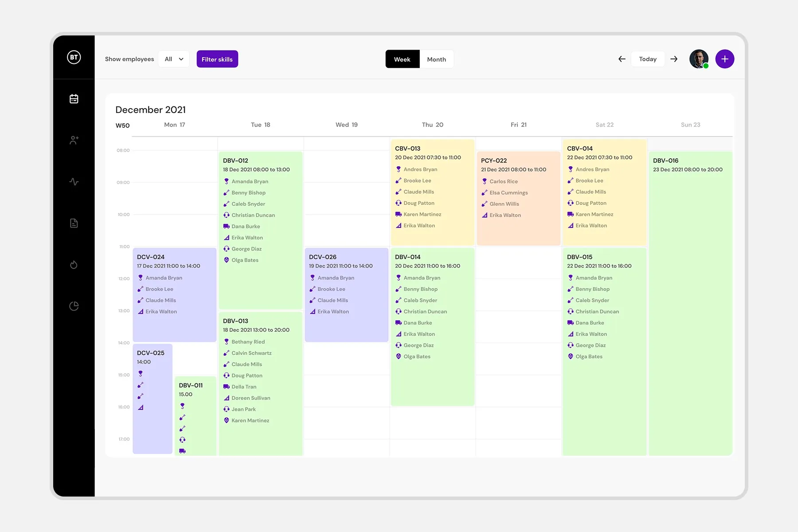The width and height of the screenshot is (798, 532).
Task: Select the Wed 19 day header
Action: (x=347, y=125)
